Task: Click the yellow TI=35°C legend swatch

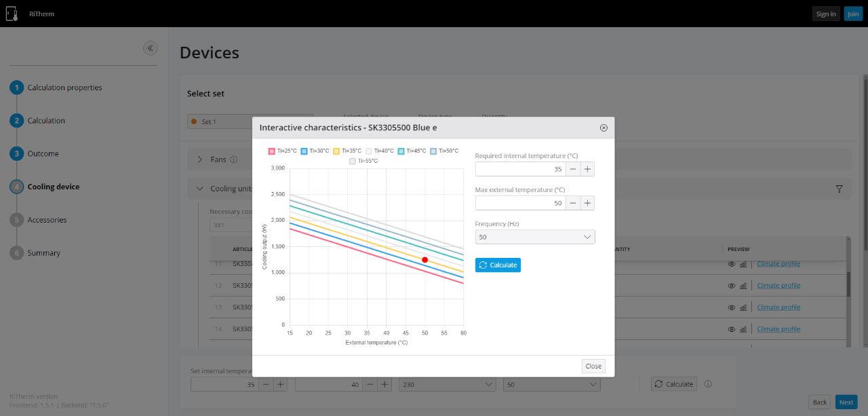Action: 336,151
